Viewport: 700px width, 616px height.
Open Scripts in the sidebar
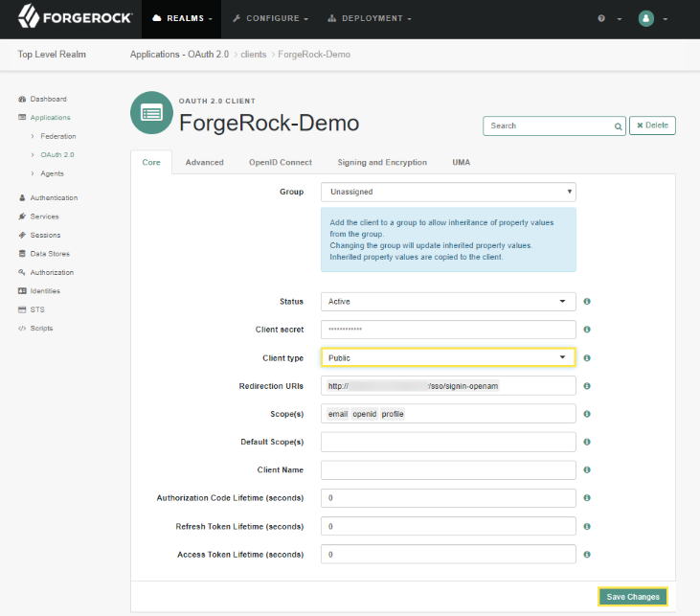click(x=35, y=329)
